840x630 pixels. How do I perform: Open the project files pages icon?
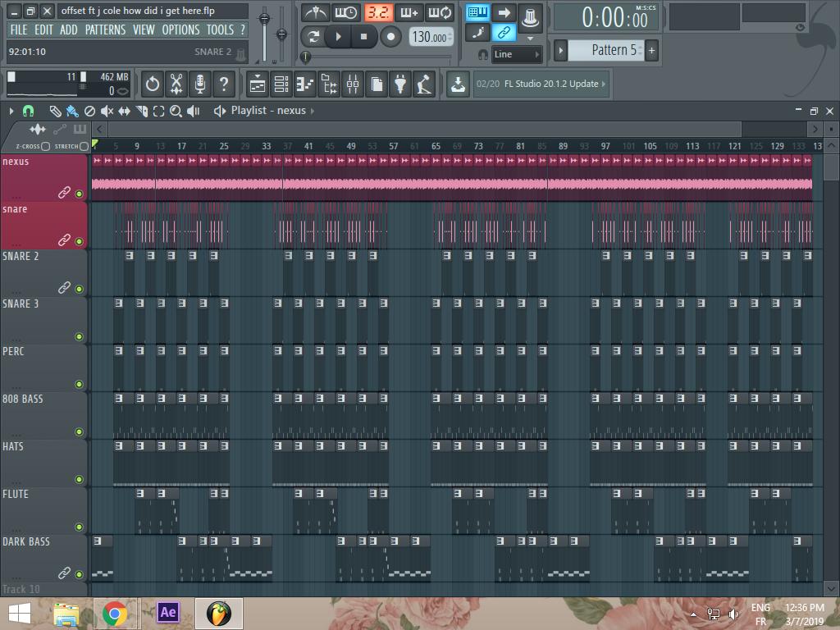(377, 84)
